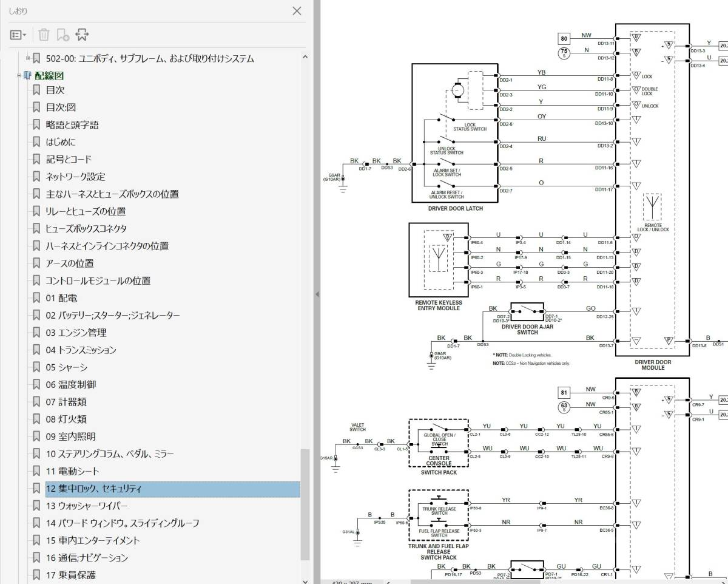This screenshot has height=584, width=728.
Task: Click the fuse reference box 81
Action: (564, 392)
